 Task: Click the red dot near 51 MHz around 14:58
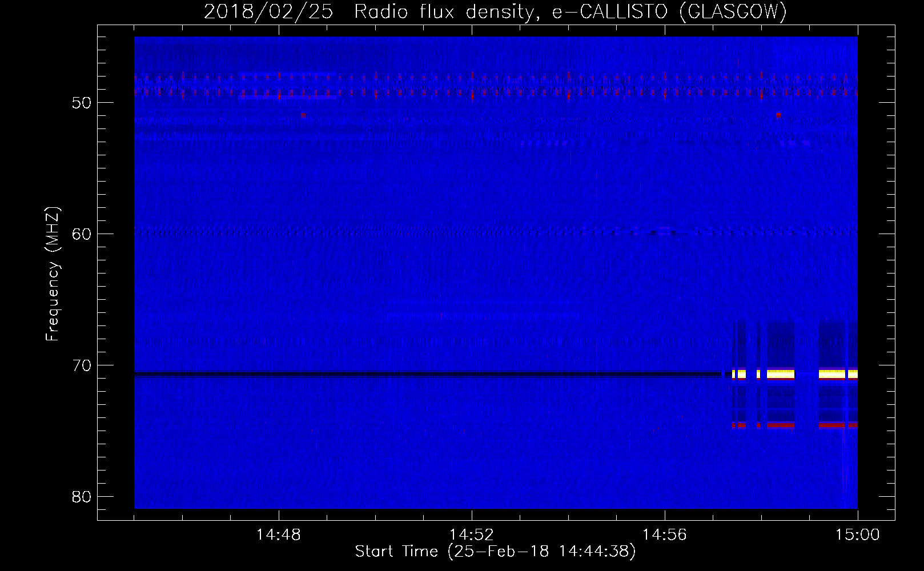[778, 115]
